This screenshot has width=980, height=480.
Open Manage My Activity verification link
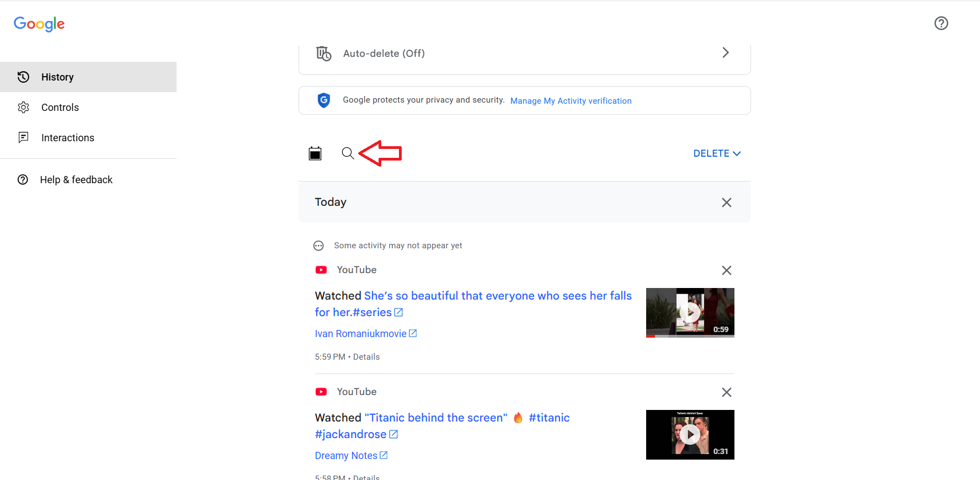[571, 101]
